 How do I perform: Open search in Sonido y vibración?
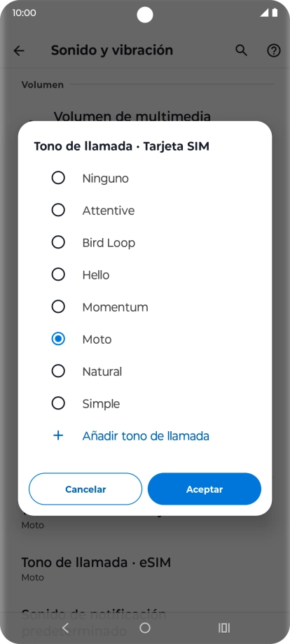coord(242,50)
